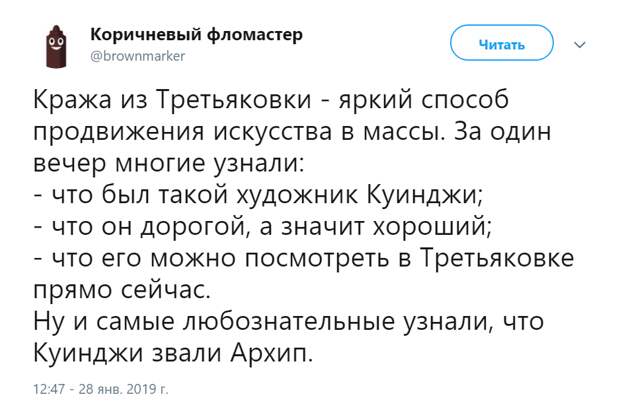Click the word Третьяковке in the sixth line

pyautogui.click(x=497, y=258)
